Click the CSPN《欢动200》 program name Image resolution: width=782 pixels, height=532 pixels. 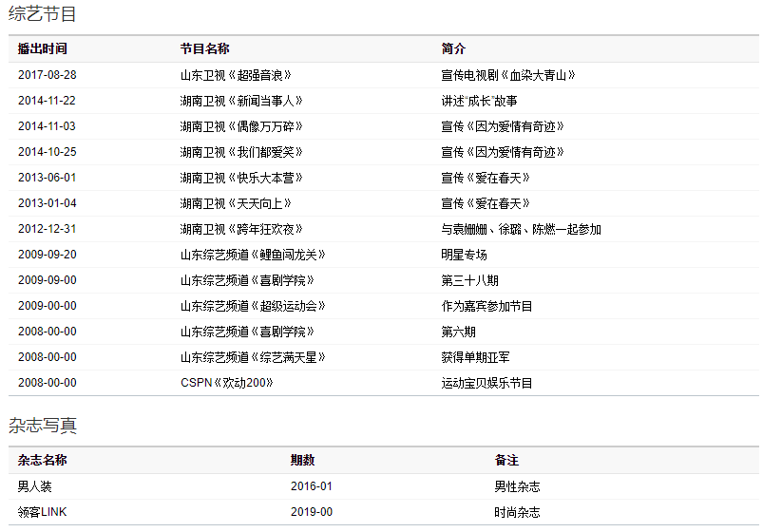click(227, 383)
